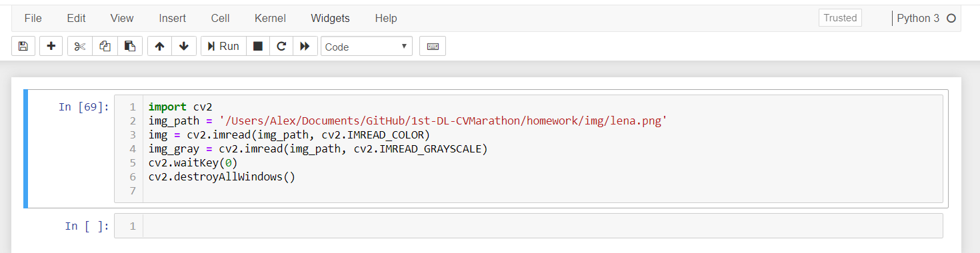This screenshot has width=980, height=253.
Task: Open the Kernel menu
Action: pos(270,19)
